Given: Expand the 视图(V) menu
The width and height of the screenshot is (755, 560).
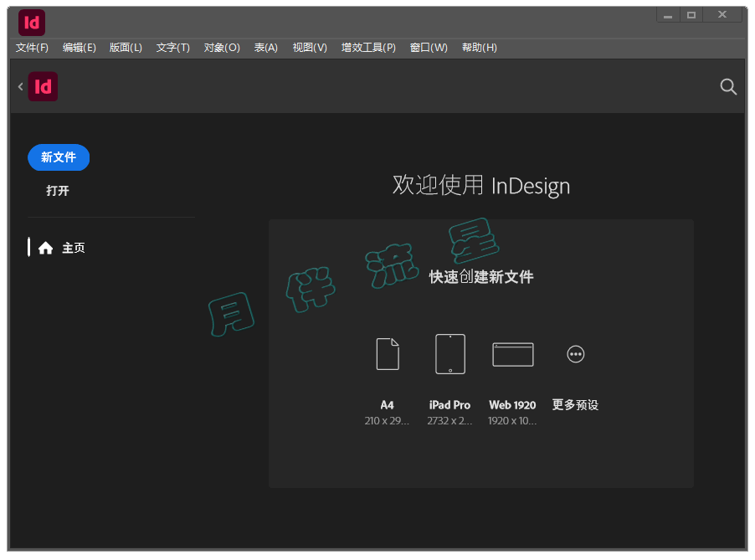Looking at the screenshot, I should (x=310, y=48).
